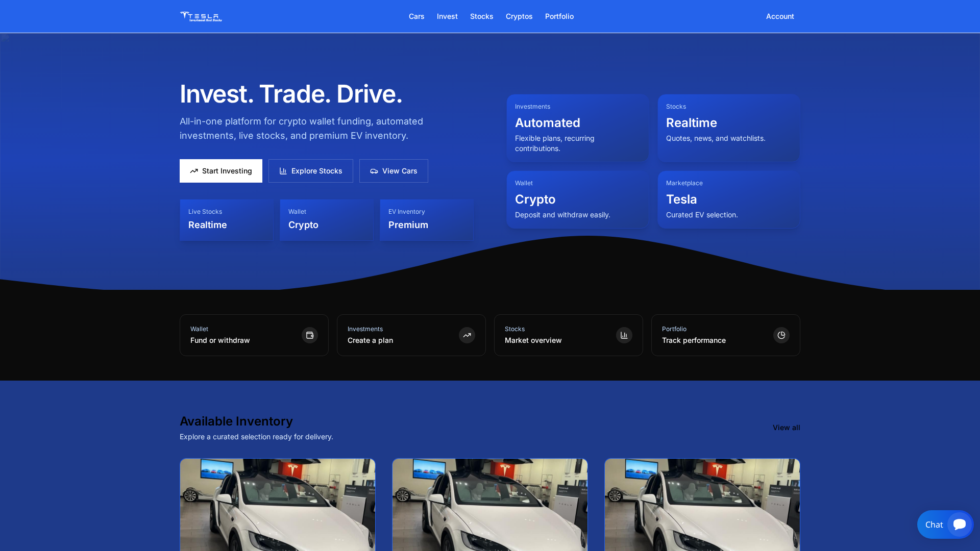Click the trending-up icon on Start Investing

194,171
